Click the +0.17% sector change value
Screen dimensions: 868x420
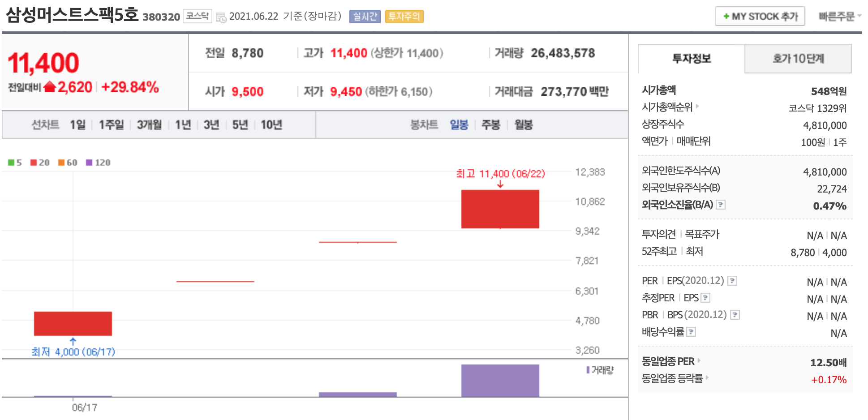(x=829, y=380)
